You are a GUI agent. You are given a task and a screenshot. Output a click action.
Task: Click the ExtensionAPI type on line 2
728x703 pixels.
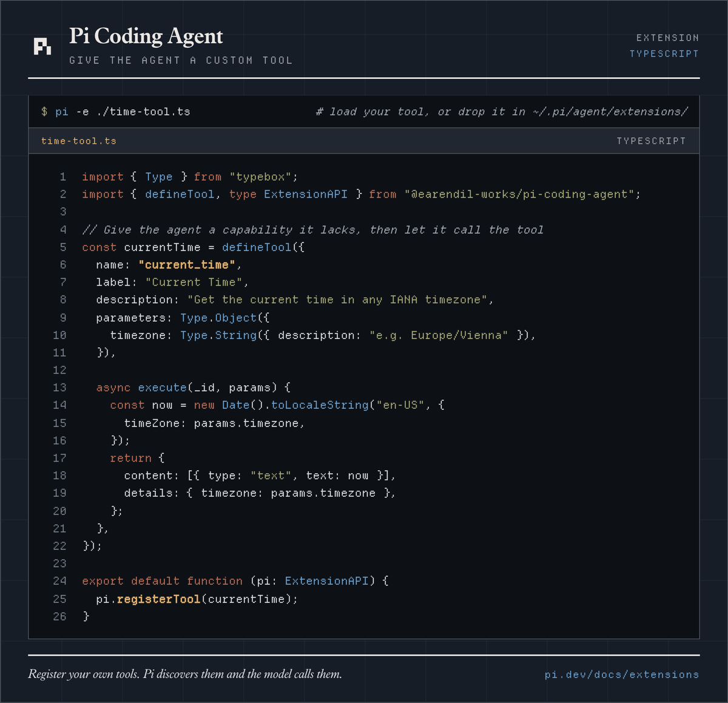(306, 194)
